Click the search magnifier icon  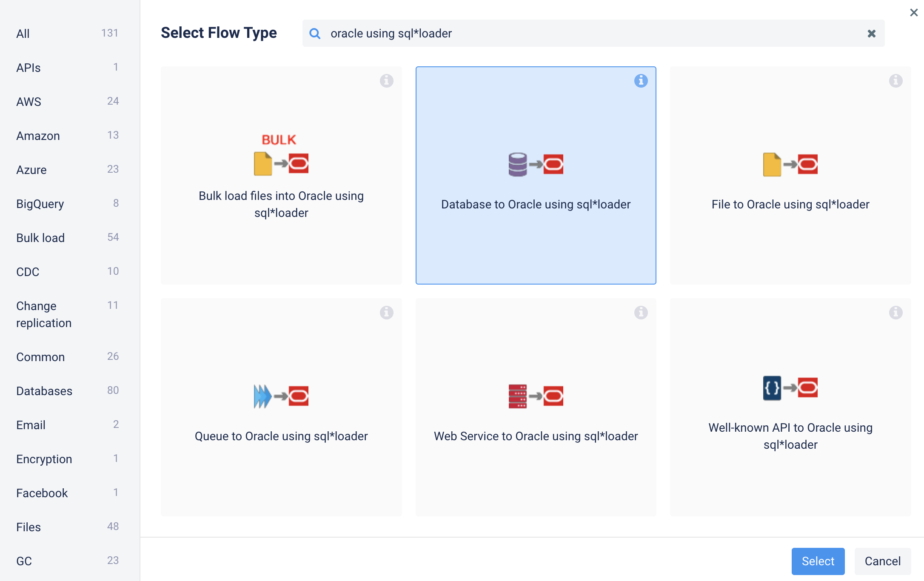315,33
